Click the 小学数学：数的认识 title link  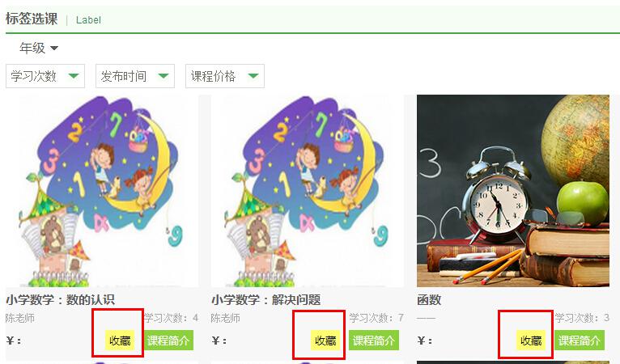click(x=60, y=300)
